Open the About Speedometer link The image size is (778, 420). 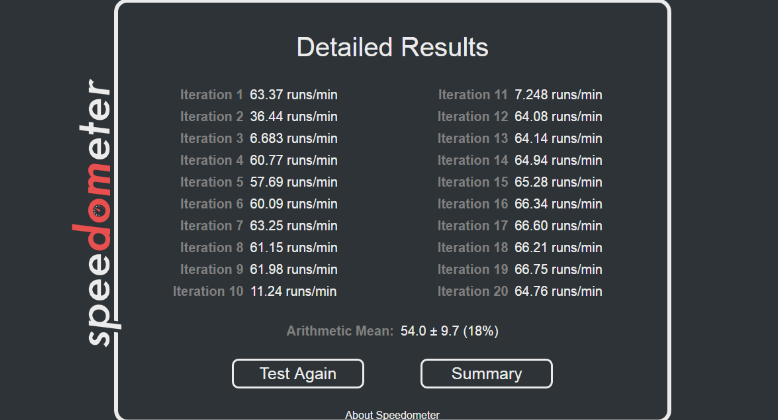[392, 415]
